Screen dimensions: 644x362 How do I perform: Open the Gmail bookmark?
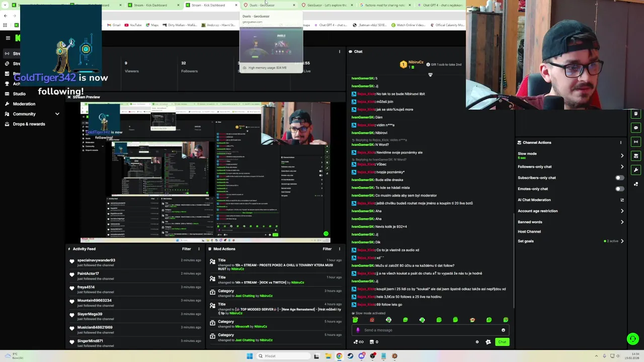[x=113, y=25]
